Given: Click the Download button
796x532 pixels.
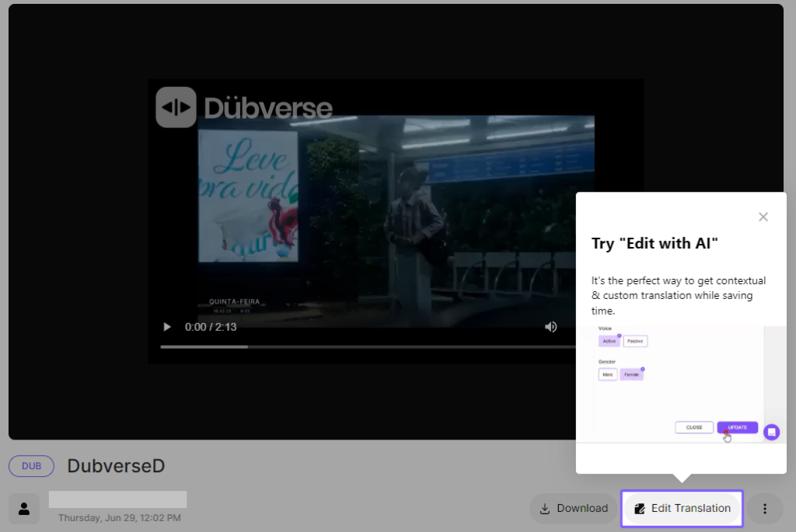Looking at the screenshot, I should 574,509.
